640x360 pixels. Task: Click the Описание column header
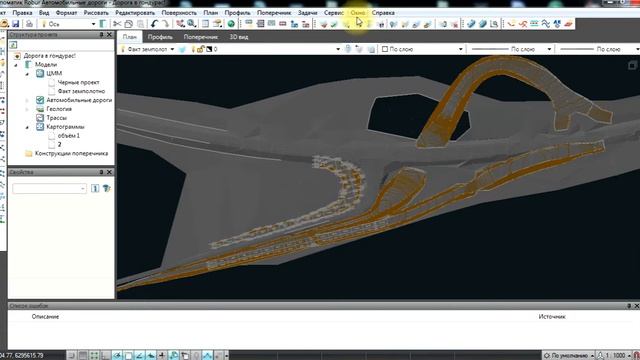45,317
